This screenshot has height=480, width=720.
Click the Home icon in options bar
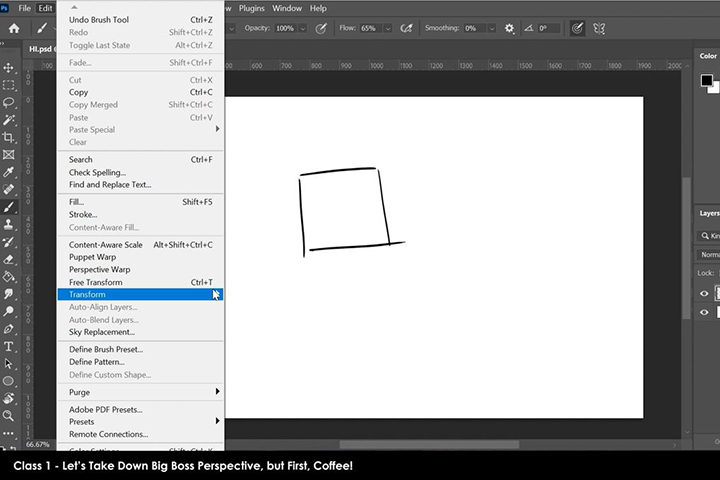(x=14, y=28)
